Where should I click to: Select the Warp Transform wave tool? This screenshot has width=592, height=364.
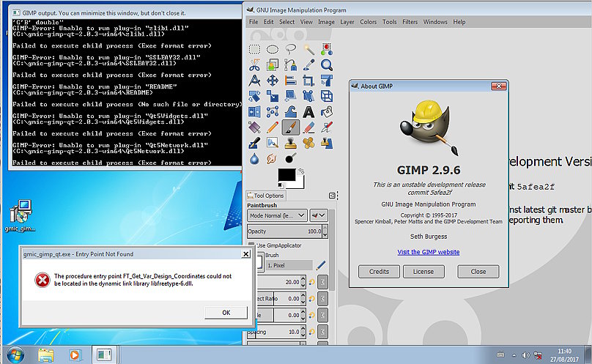290,112
